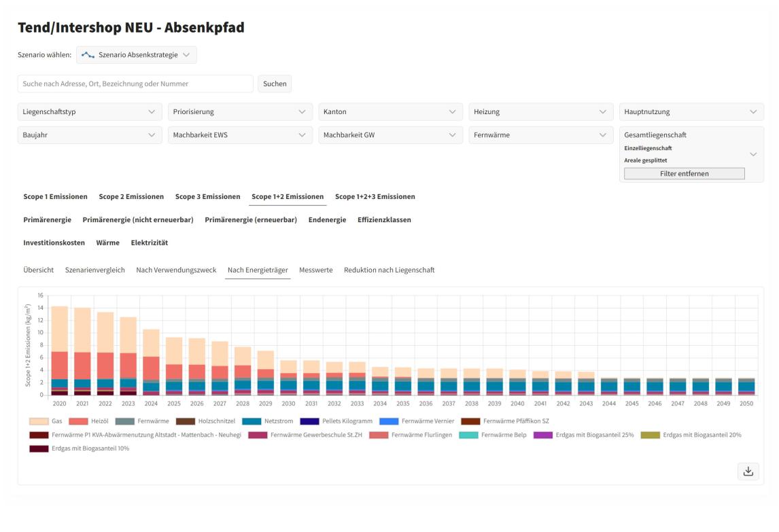779x532 pixels.
Task: Expand the Kanton filter dropdown
Action: [390, 111]
